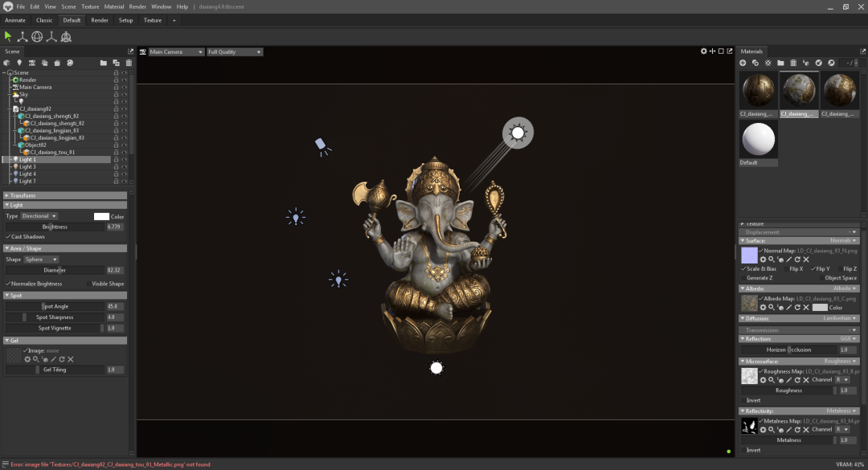The height and width of the screenshot is (470, 868).
Task: Switch to the Setup workspace tab
Action: pyautogui.click(x=125, y=20)
